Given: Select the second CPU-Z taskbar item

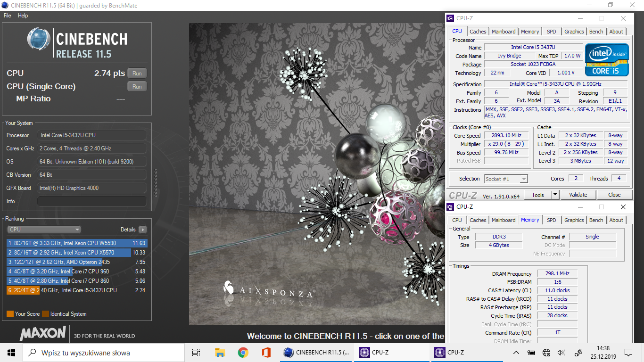Looking at the screenshot, I should (467, 352).
